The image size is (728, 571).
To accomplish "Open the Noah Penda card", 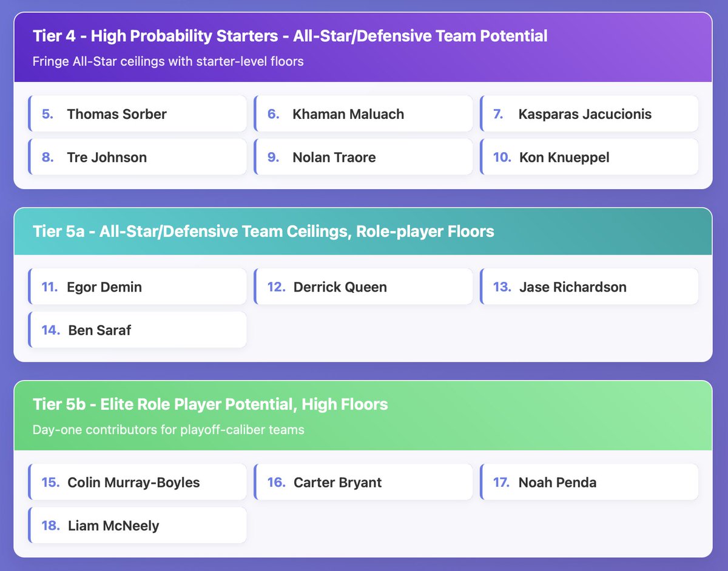I will pyautogui.click(x=589, y=483).
